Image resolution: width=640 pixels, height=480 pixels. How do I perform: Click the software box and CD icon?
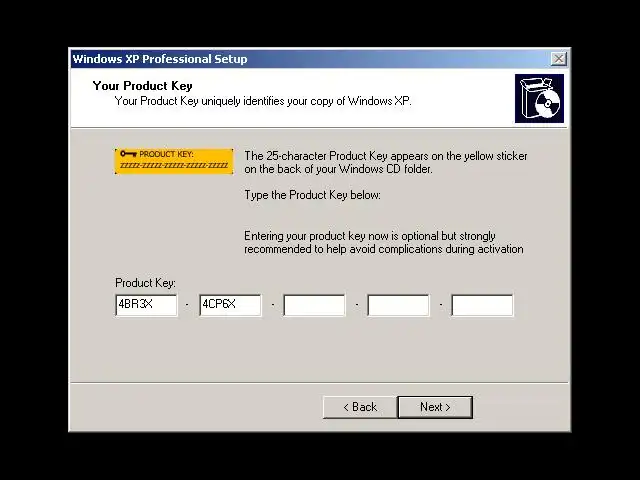(539, 98)
